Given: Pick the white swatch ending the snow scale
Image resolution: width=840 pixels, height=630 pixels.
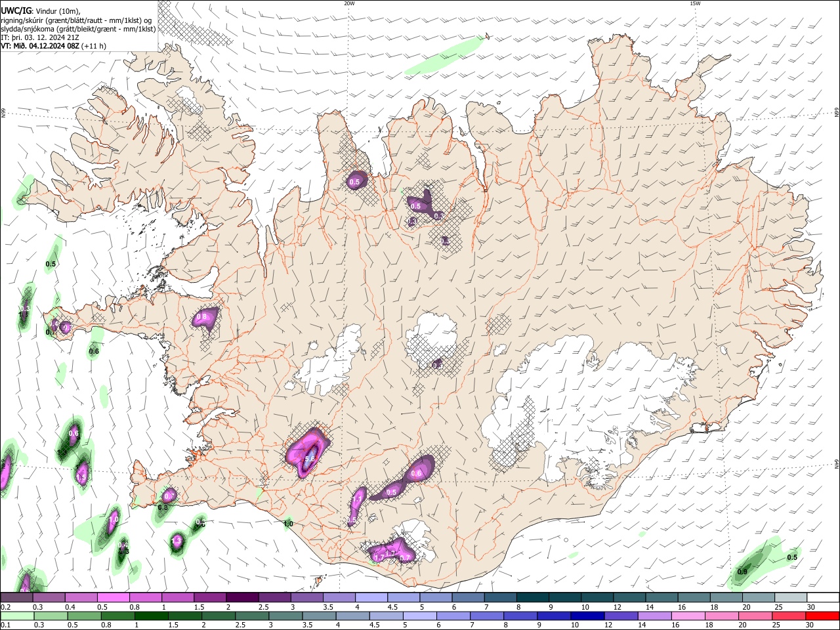Looking at the screenshot, I should [823, 598].
